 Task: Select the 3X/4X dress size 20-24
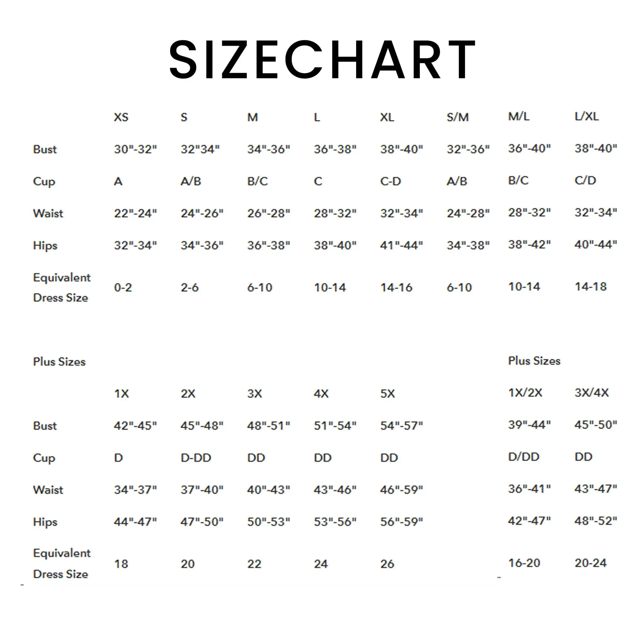[591, 563]
